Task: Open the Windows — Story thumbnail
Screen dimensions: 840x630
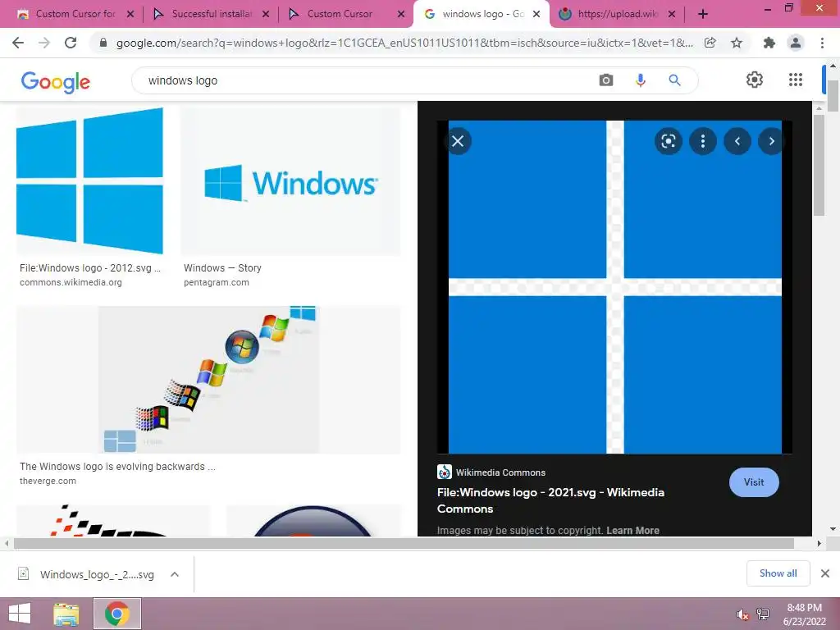Action: pos(290,180)
